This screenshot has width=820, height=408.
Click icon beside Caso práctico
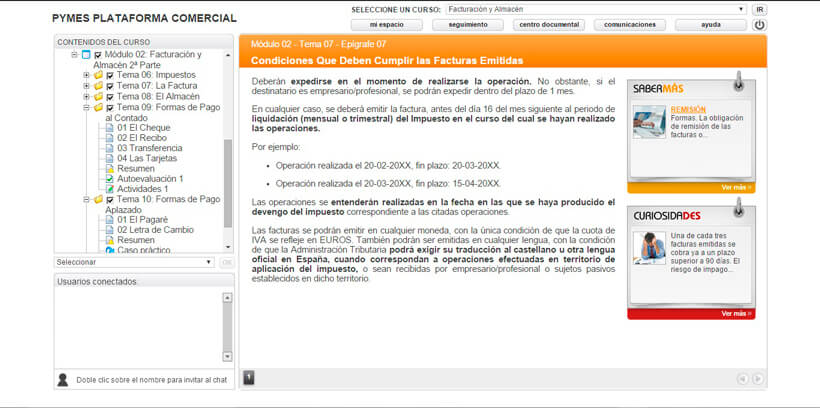109,250
